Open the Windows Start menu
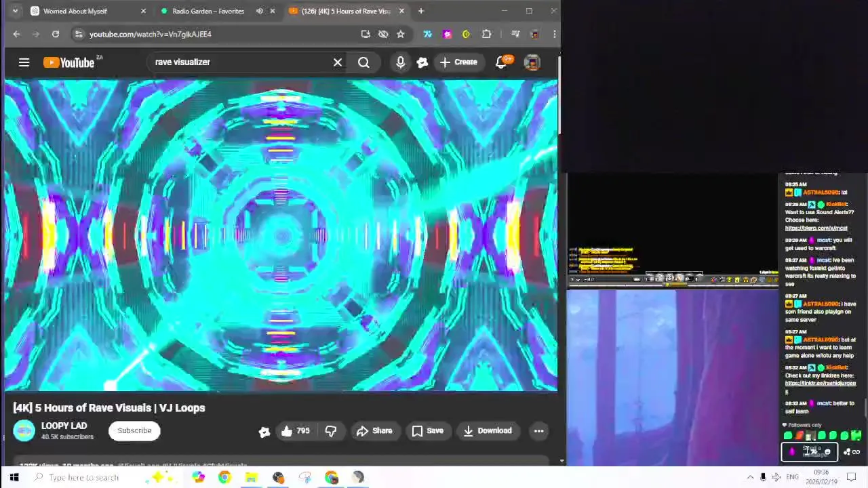 [x=14, y=477]
